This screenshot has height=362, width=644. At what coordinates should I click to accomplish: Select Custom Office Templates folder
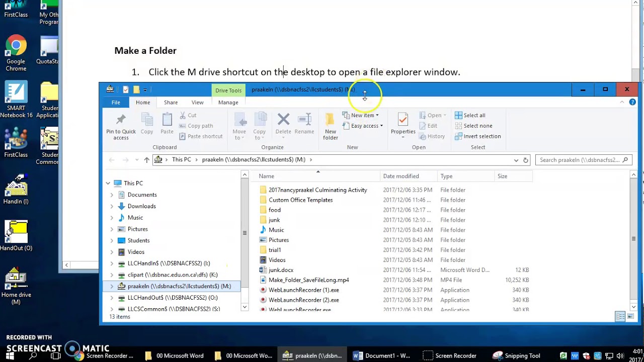click(300, 200)
